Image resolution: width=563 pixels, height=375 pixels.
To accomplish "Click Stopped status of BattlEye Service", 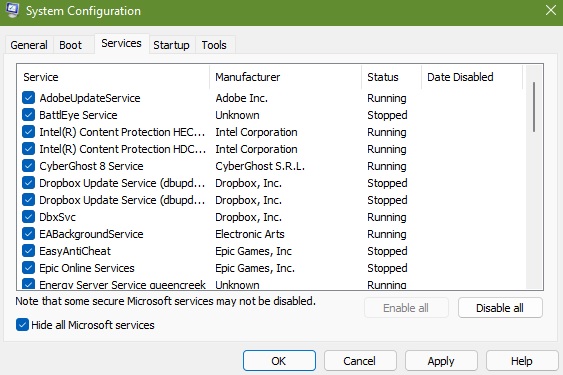I will click(387, 115).
